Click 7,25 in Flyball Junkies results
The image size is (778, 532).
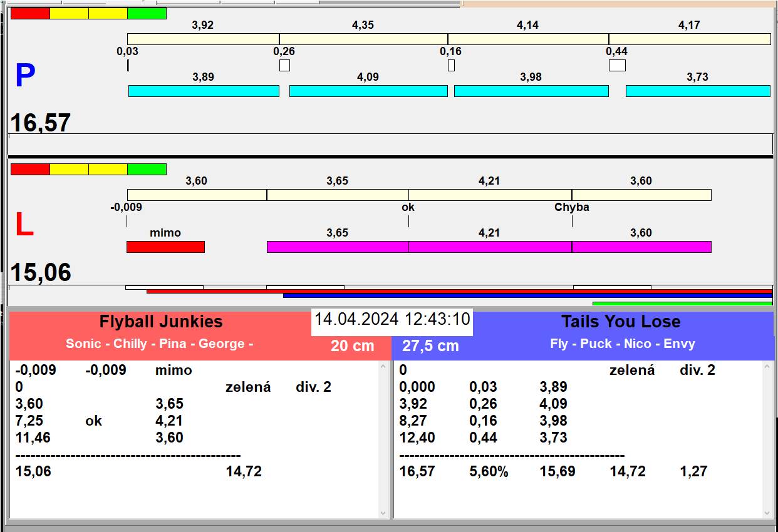[x=29, y=421]
